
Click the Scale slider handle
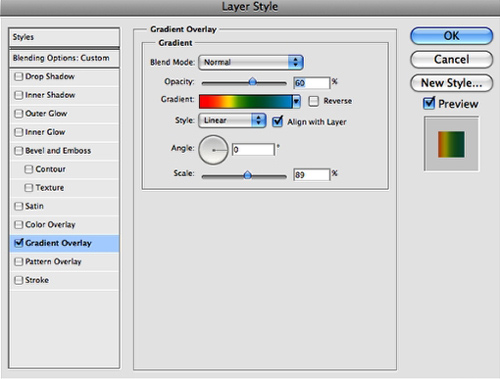247,175
